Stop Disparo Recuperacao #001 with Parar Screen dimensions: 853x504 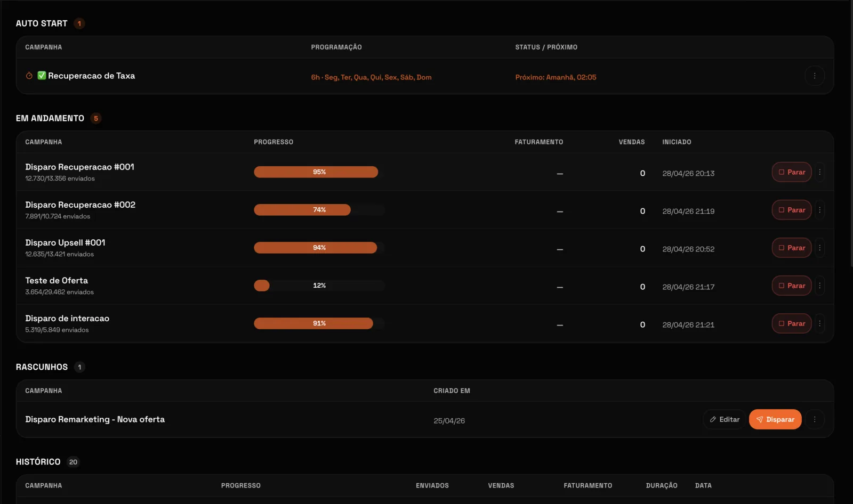tap(792, 172)
